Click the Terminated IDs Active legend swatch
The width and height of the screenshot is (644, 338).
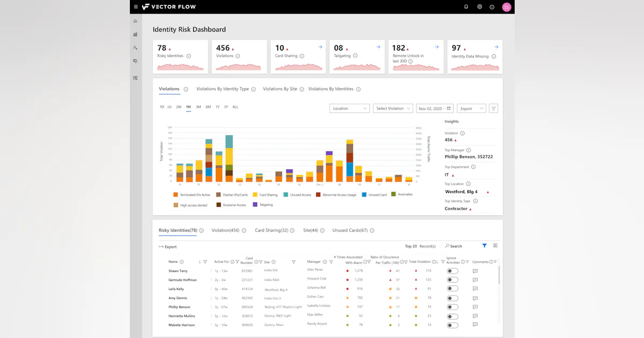[x=175, y=195]
